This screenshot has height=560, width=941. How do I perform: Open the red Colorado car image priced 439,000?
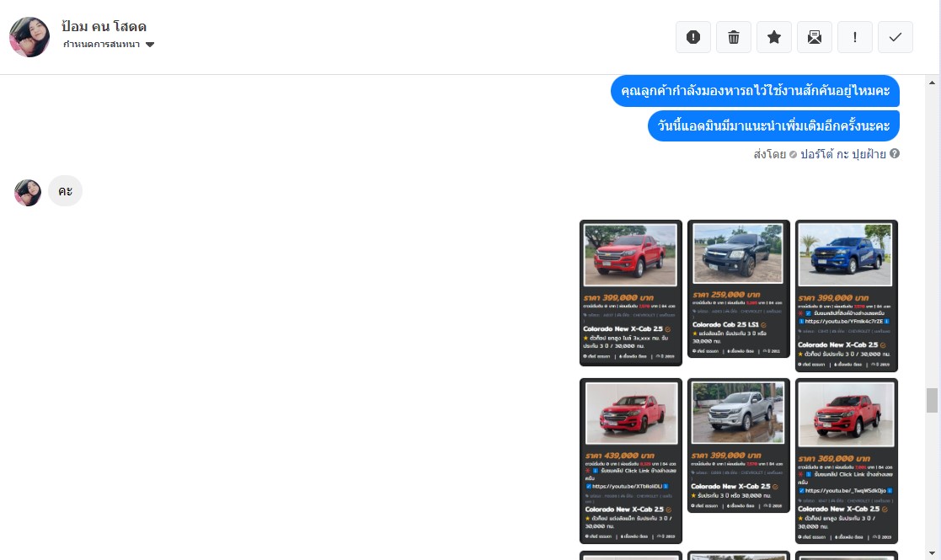click(631, 461)
